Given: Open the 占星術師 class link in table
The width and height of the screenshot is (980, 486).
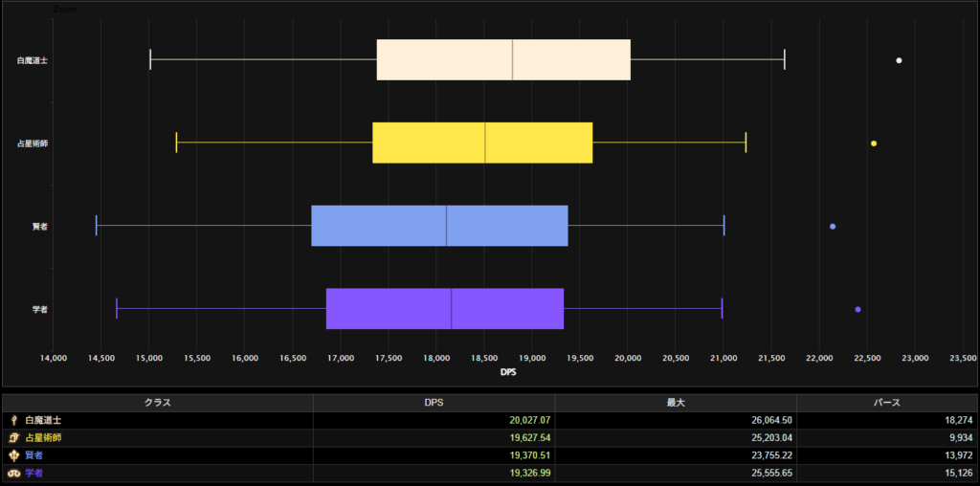Looking at the screenshot, I should (43, 437).
